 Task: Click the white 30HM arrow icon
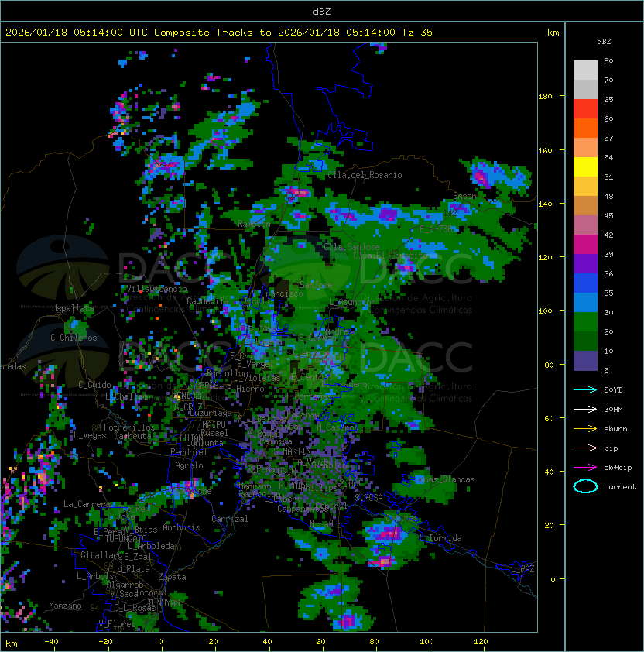[x=585, y=409]
